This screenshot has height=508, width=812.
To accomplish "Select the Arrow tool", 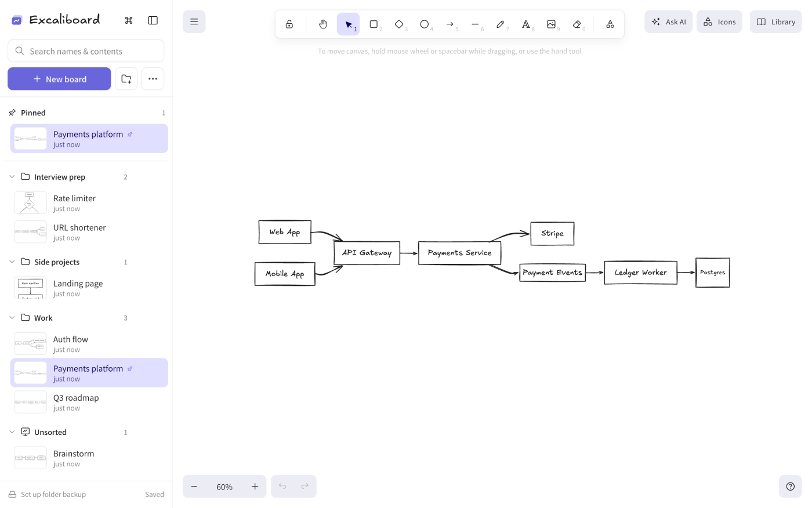I will [450, 24].
